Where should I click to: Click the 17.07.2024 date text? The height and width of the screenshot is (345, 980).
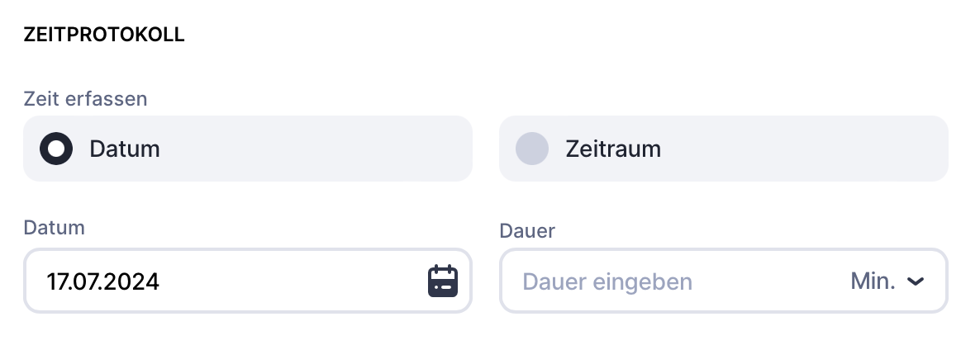click(103, 281)
